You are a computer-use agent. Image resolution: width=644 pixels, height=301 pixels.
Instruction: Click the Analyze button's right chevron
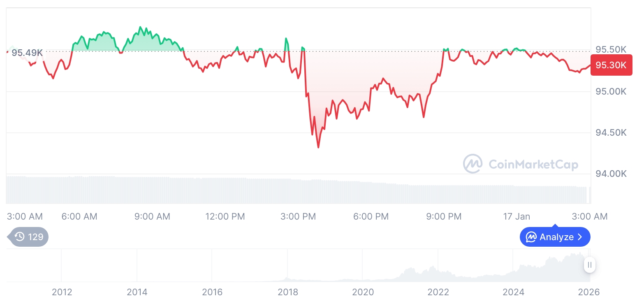(580, 237)
